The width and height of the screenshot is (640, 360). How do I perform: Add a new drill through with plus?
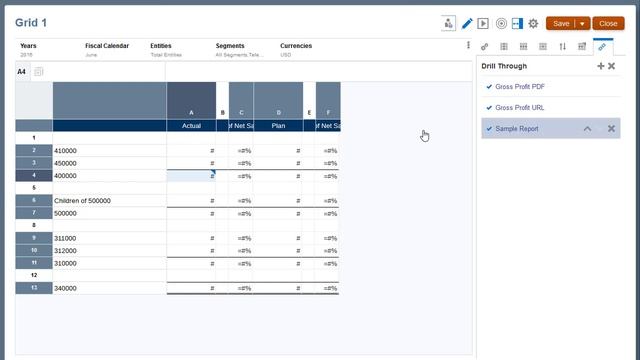[x=600, y=66]
